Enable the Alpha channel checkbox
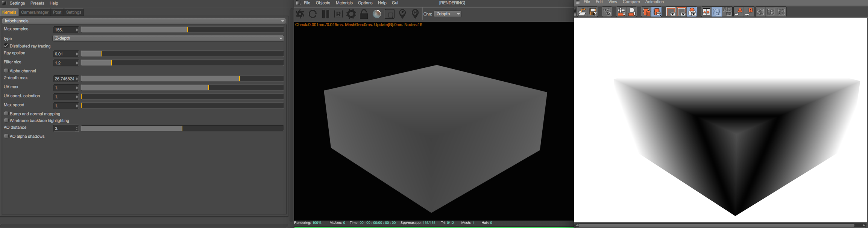This screenshot has height=228, width=868. 6,71
